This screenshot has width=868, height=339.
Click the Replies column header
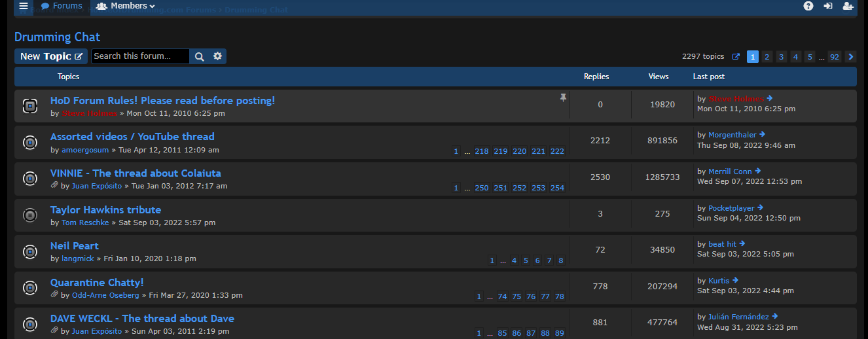click(596, 77)
